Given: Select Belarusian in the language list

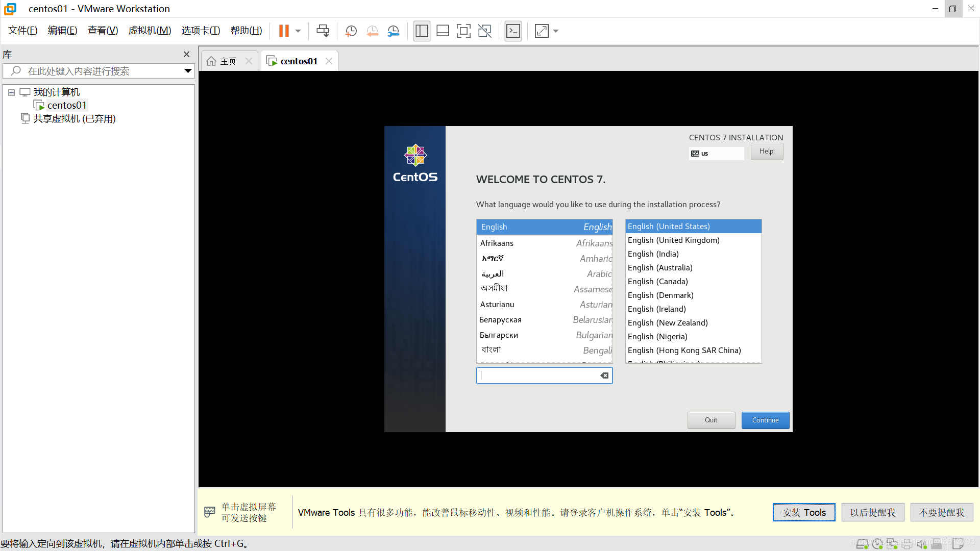Looking at the screenshot, I should point(544,319).
